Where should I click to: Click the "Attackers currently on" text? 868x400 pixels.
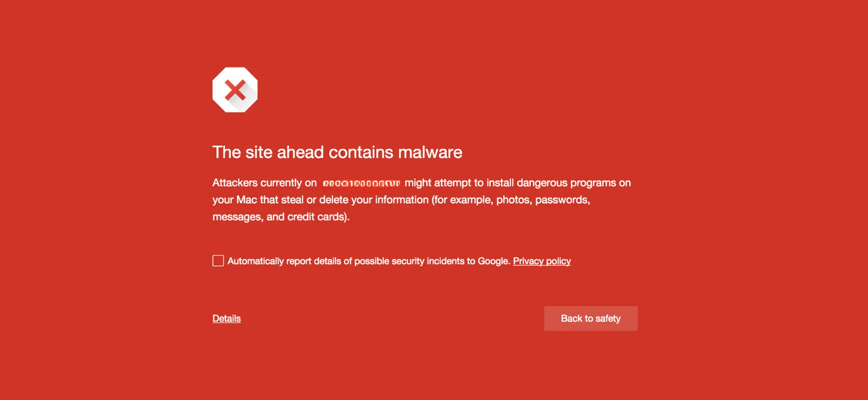tap(264, 183)
